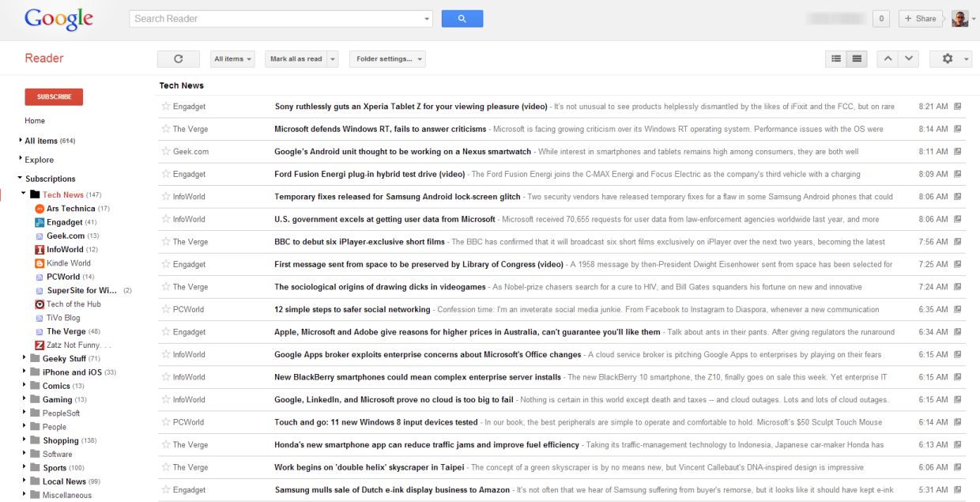Image resolution: width=980 pixels, height=502 pixels.
Task: Expand the Explore section triangle
Action: pos(20,160)
